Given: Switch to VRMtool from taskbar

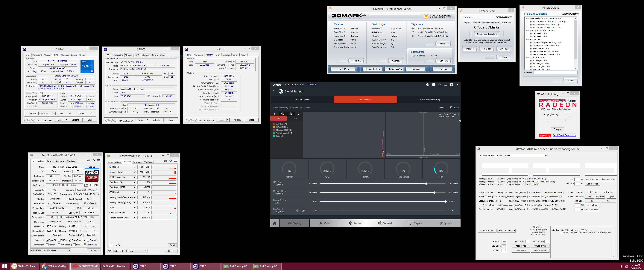Looking at the screenshot, I should click(x=55, y=266).
